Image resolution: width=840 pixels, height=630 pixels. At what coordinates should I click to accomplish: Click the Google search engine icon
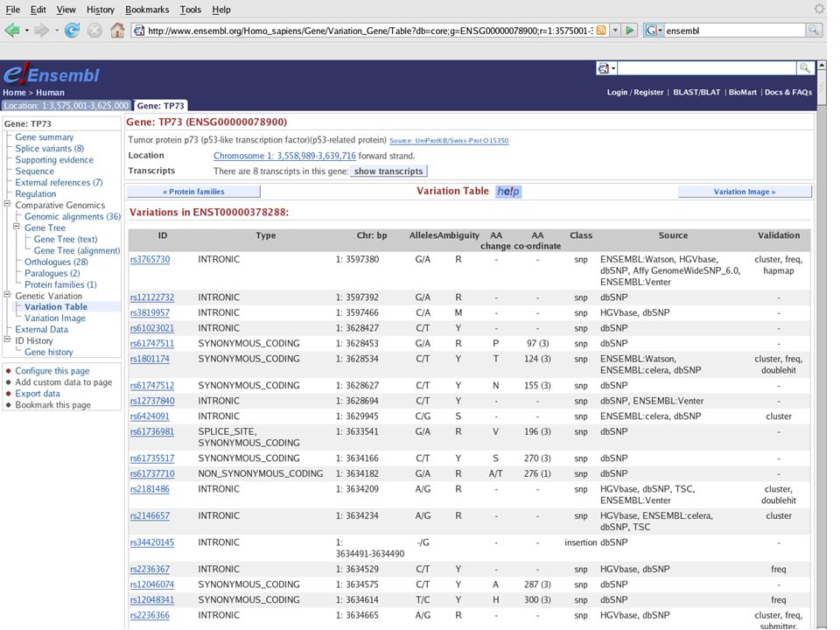(651, 31)
